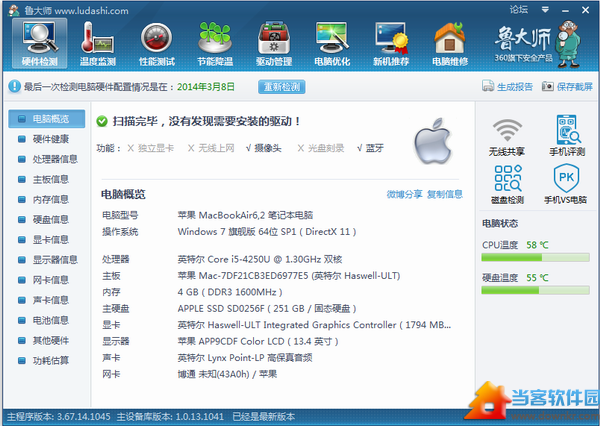Click the 55 ℃ disk temperature value
Viewport: 600px width, 426px height.
(537, 278)
